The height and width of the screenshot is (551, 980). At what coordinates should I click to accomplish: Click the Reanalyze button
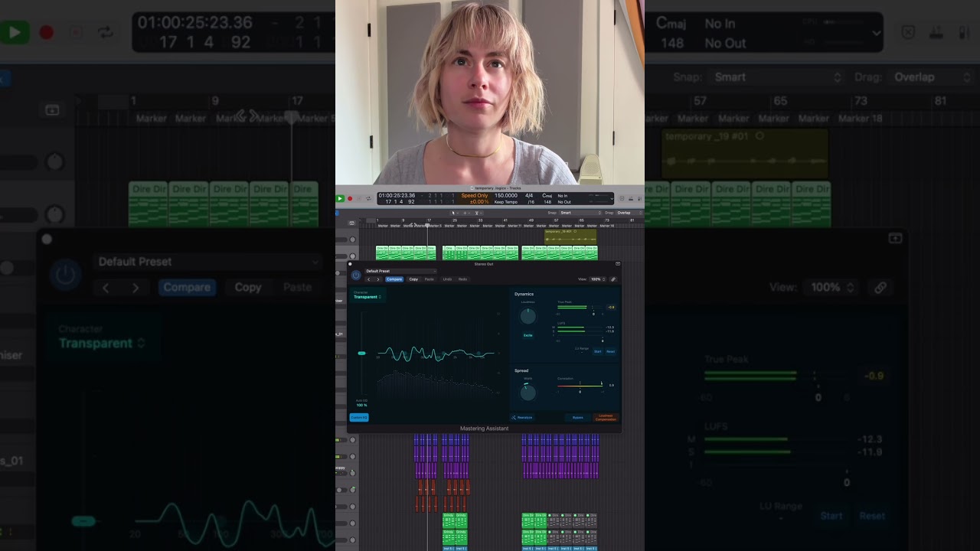click(x=522, y=418)
